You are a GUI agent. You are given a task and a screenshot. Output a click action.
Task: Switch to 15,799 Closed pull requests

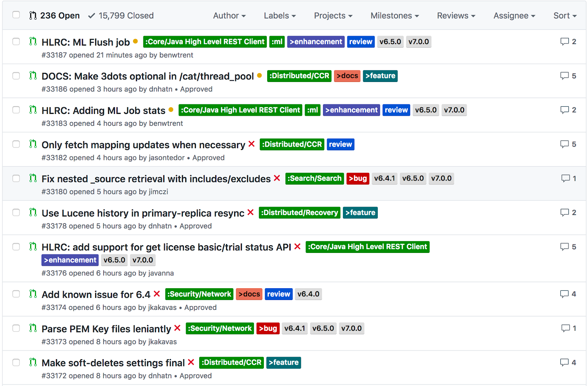[121, 15]
